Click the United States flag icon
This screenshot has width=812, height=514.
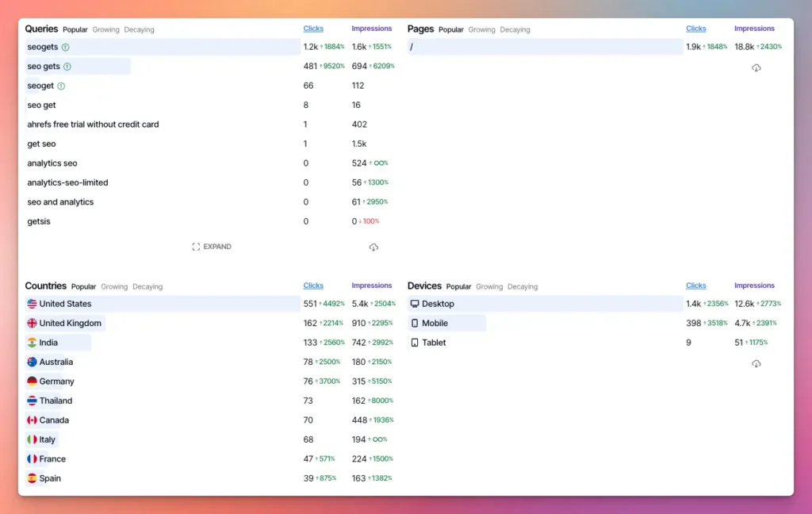(x=32, y=304)
